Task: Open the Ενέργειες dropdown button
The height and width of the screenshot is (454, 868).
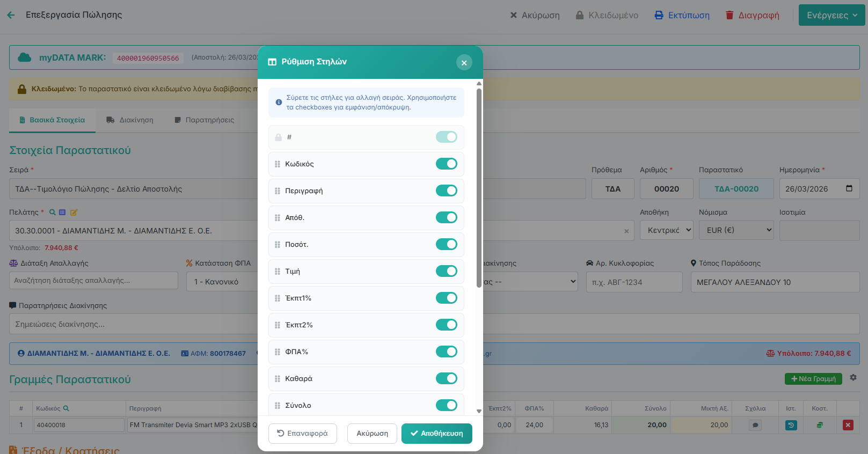Action: [831, 15]
